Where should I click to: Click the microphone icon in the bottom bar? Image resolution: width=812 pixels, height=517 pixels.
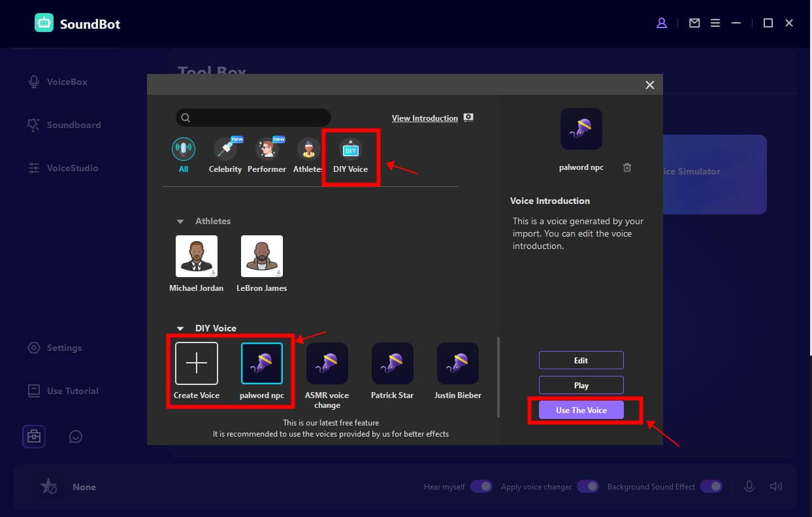(x=749, y=486)
